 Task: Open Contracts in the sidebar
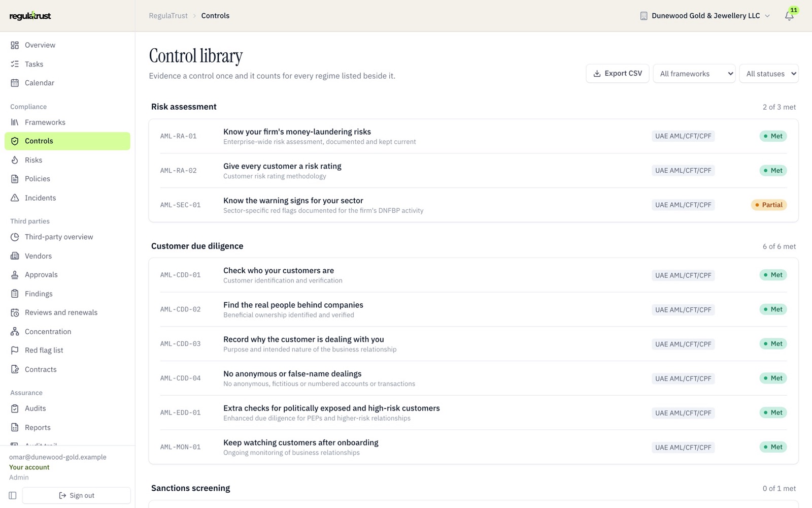pyautogui.click(x=67, y=369)
